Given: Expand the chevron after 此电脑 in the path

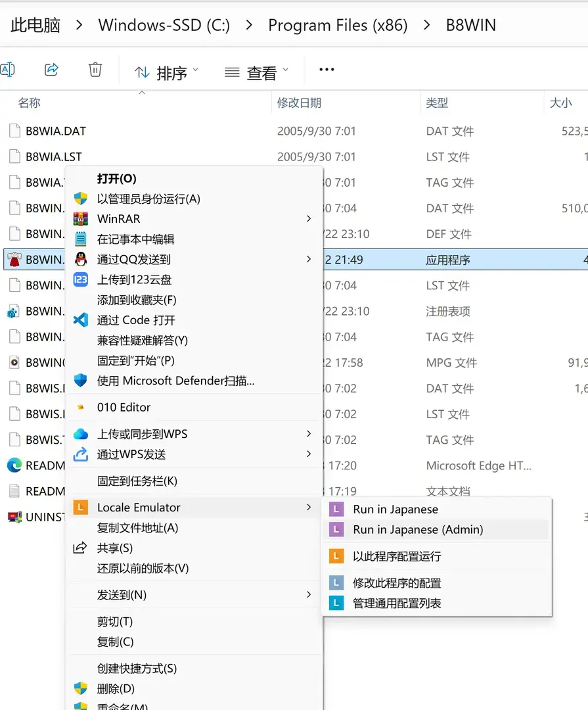Looking at the screenshot, I should click(x=79, y=26).
